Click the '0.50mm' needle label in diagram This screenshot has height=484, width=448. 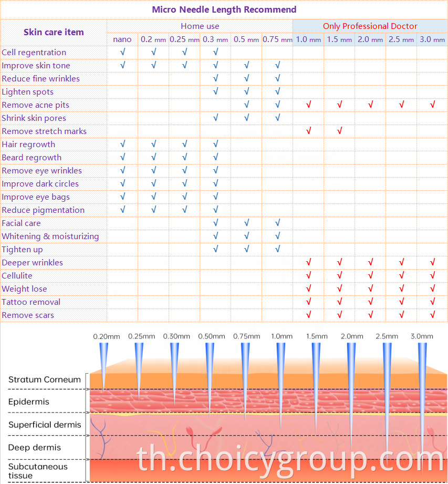point(211,336)
